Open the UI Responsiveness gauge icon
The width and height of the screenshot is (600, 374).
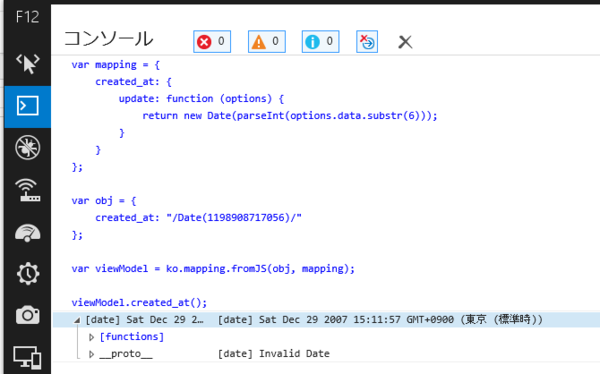tap(28, 232)
